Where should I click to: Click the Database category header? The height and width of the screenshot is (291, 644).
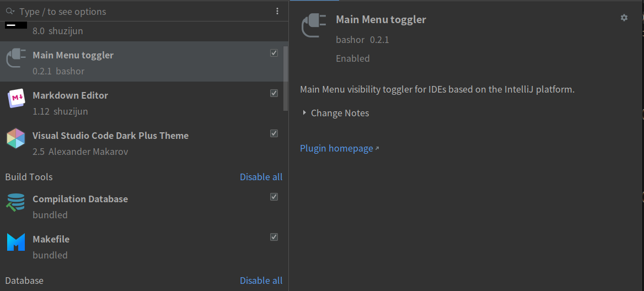coord(24,281)
